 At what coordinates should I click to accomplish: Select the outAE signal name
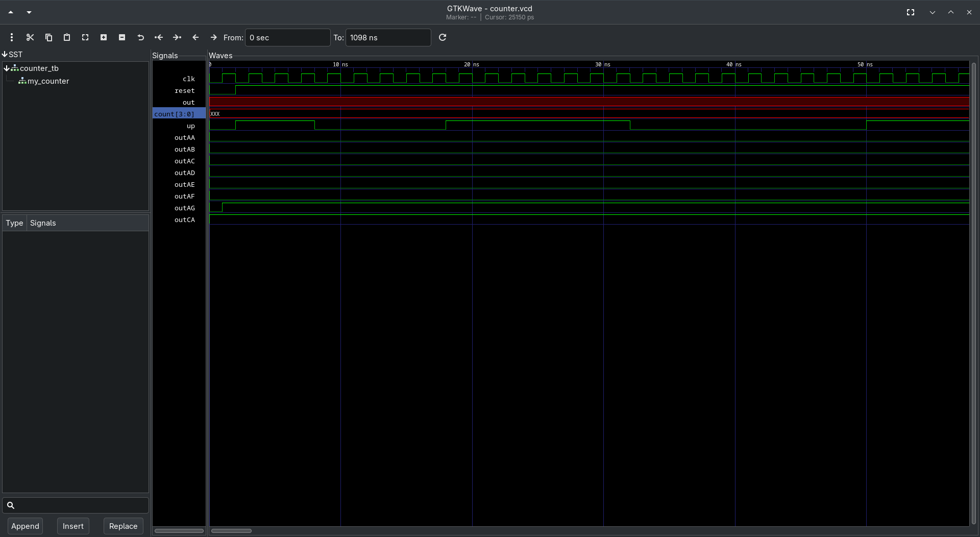pyautogui.click(x=184, y=184)
